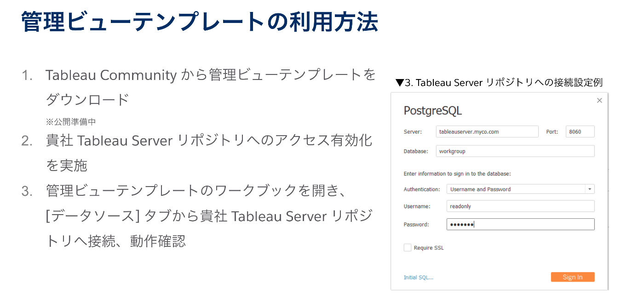This screenshot has height=301, width=644.
Task: Click the Port input field
Action: click(x=580, y=131)
